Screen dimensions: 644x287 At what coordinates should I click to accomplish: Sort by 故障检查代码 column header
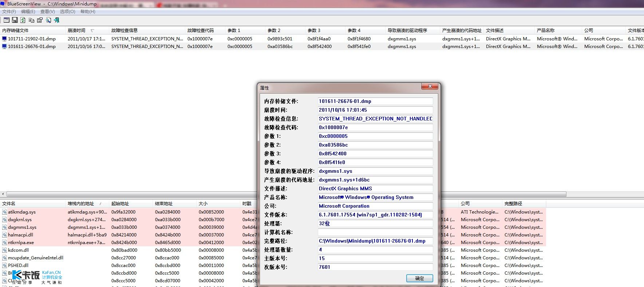tap(205, 30)
